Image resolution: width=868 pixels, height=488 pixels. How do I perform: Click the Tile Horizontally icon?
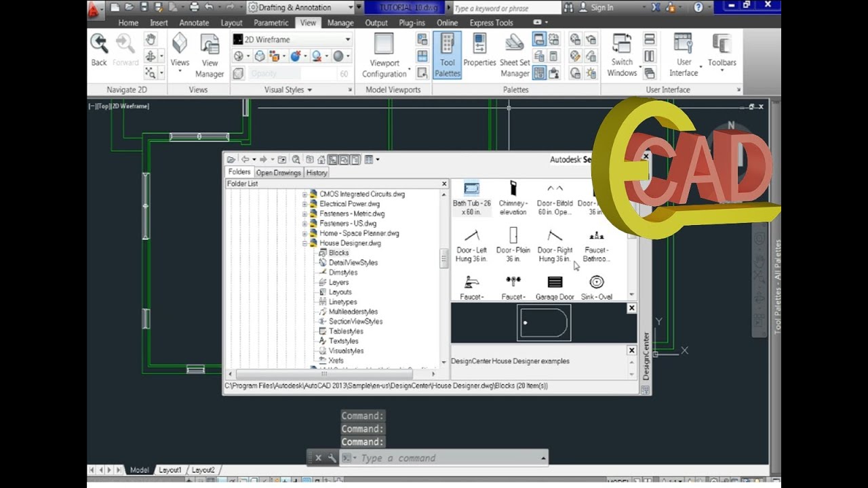pyautogui.click(x=650, y=39)
